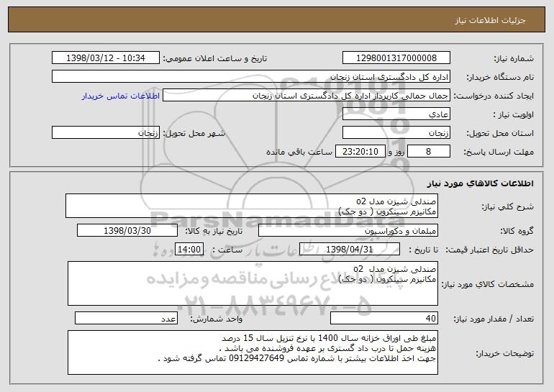Click the توضیحات خریدار label
Image resolution: width=554 pixels, height=392 pixels.
point(504,353)
